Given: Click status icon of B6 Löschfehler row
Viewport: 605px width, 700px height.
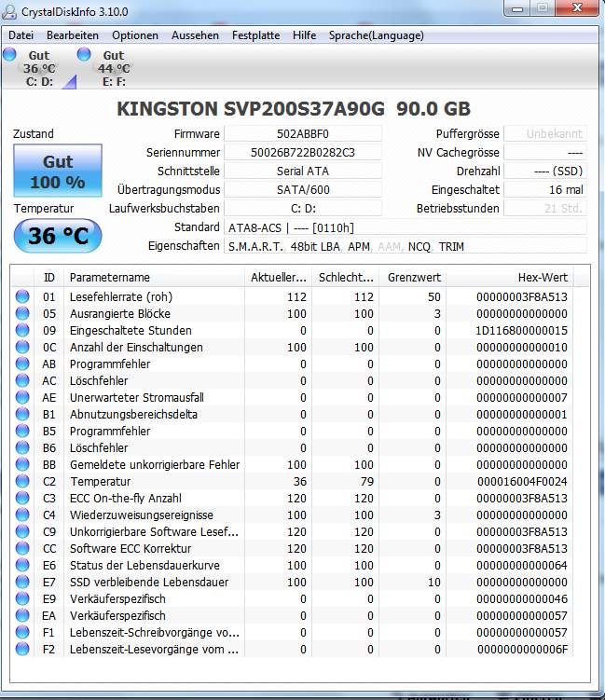Looking at the screenshot, I should coord(22,447).
